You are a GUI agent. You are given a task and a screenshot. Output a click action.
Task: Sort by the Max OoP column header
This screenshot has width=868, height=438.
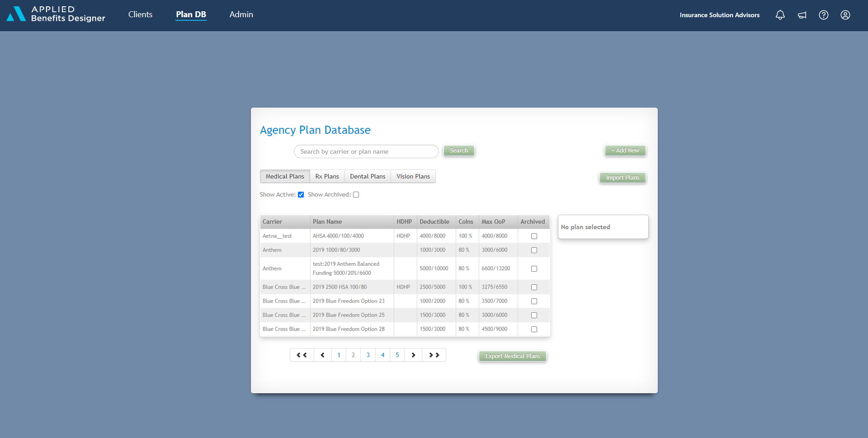tap(498, 221)
